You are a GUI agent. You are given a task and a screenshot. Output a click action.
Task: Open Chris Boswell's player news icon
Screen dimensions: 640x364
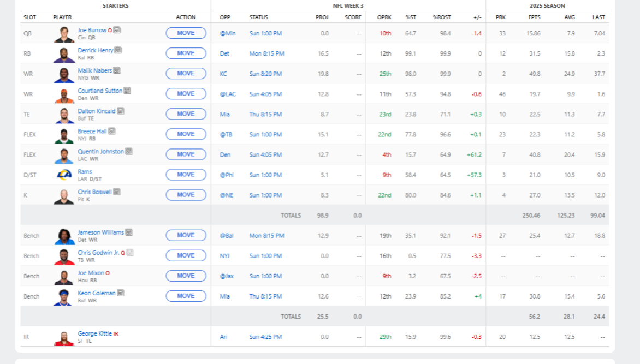point(117,192)
